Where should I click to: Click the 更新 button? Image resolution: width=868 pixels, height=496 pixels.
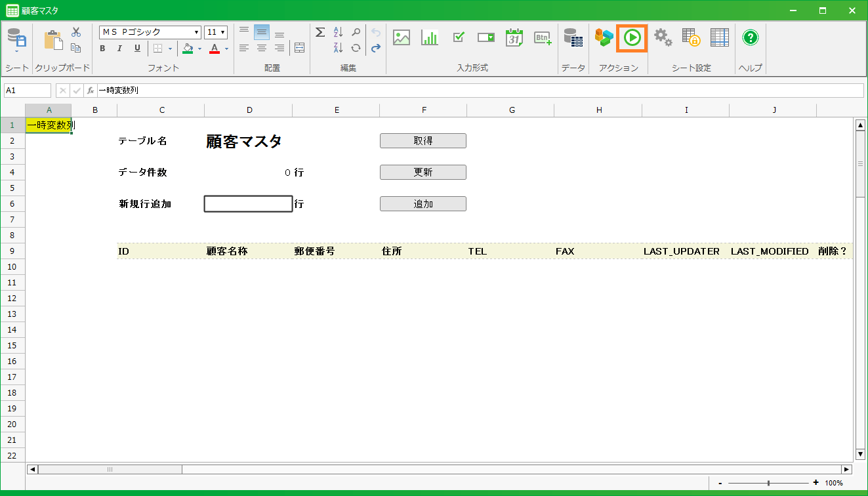click(423, 173)
